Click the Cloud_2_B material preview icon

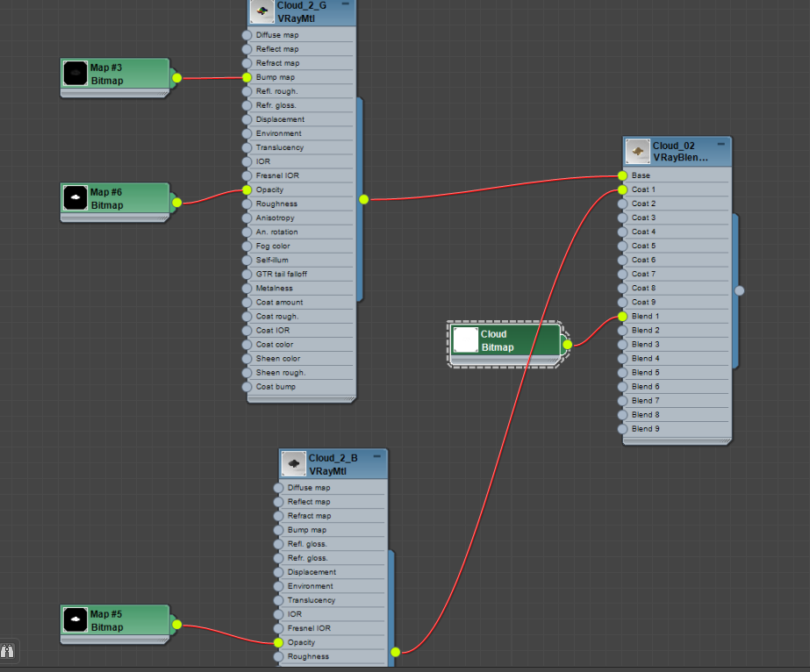(293, 463)
